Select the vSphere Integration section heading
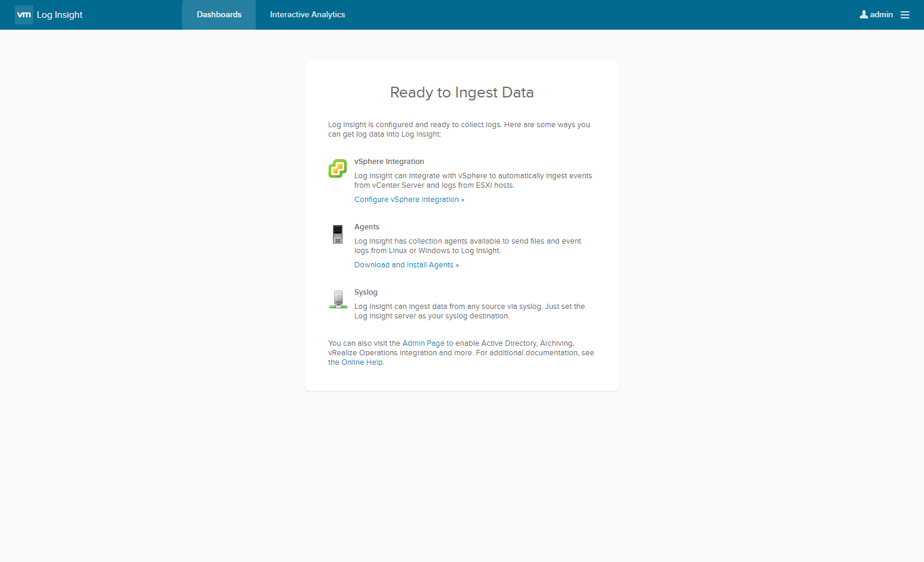 (x=389, y=162)
